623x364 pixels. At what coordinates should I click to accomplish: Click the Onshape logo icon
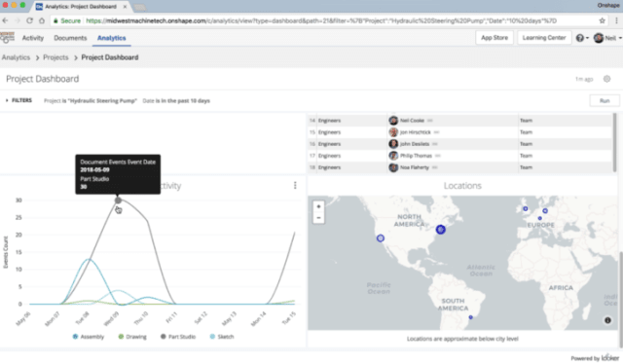[7, 38]
